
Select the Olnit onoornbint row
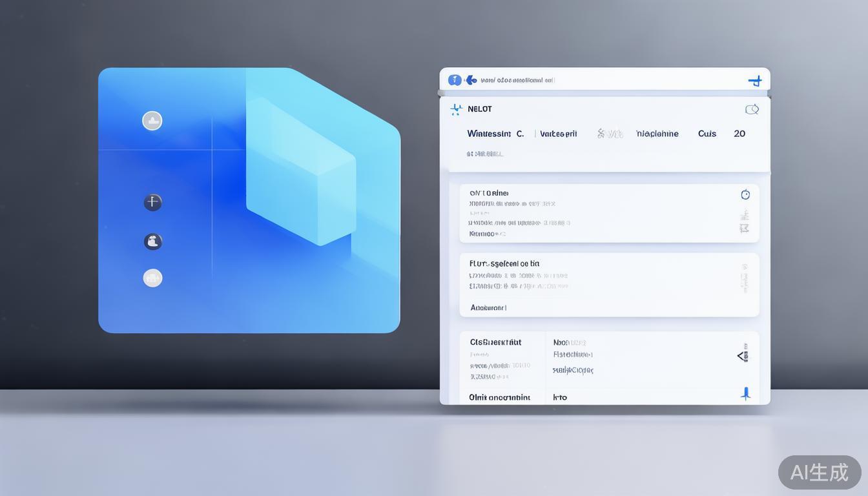(x=499, y=397)
